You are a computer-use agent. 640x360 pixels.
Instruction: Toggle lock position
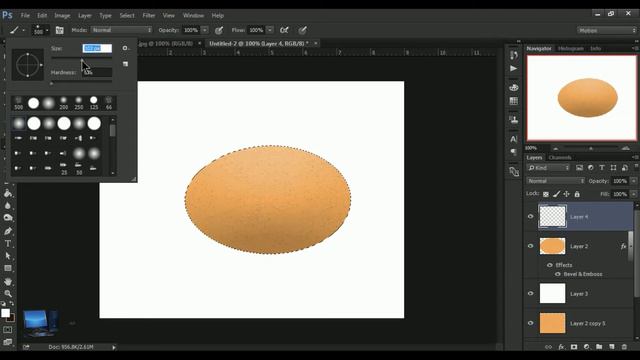coord(567,194)
